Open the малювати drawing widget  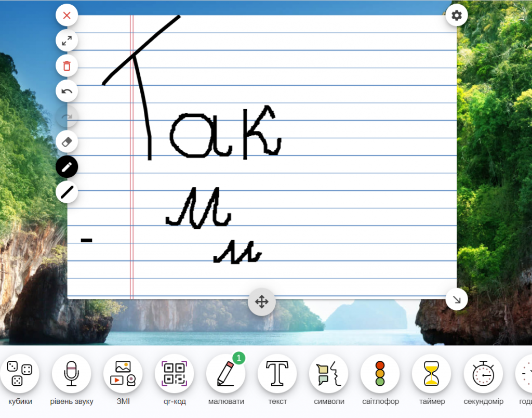(225, 374)
